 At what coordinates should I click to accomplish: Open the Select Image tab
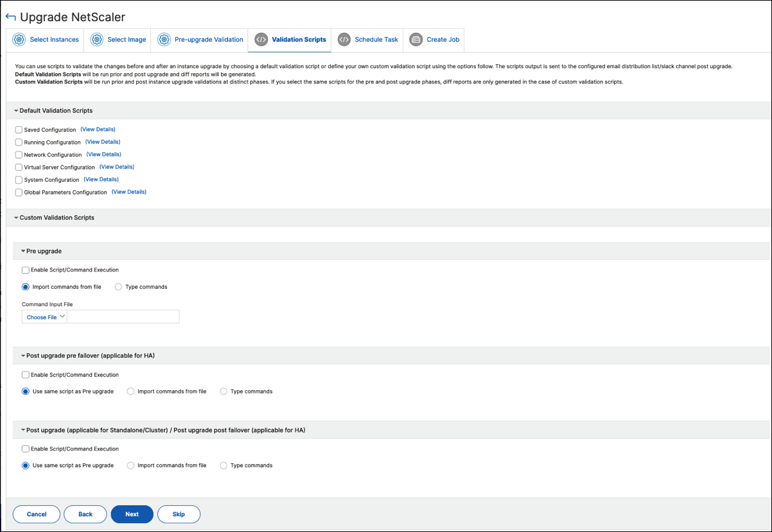point(118,39)
